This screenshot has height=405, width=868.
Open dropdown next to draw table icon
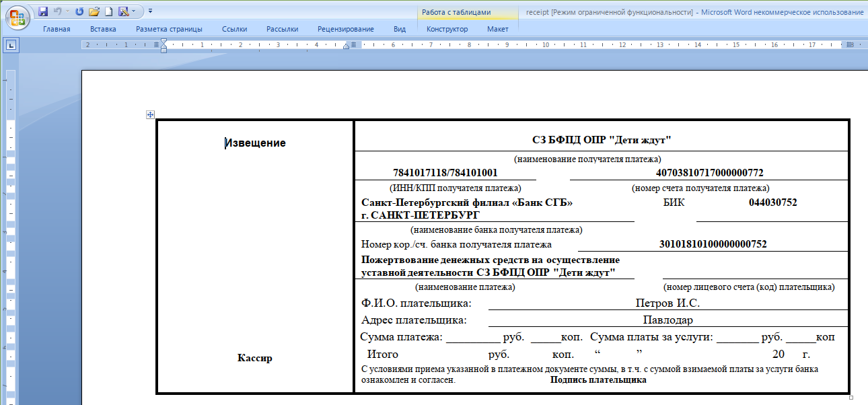click(133, 11)
